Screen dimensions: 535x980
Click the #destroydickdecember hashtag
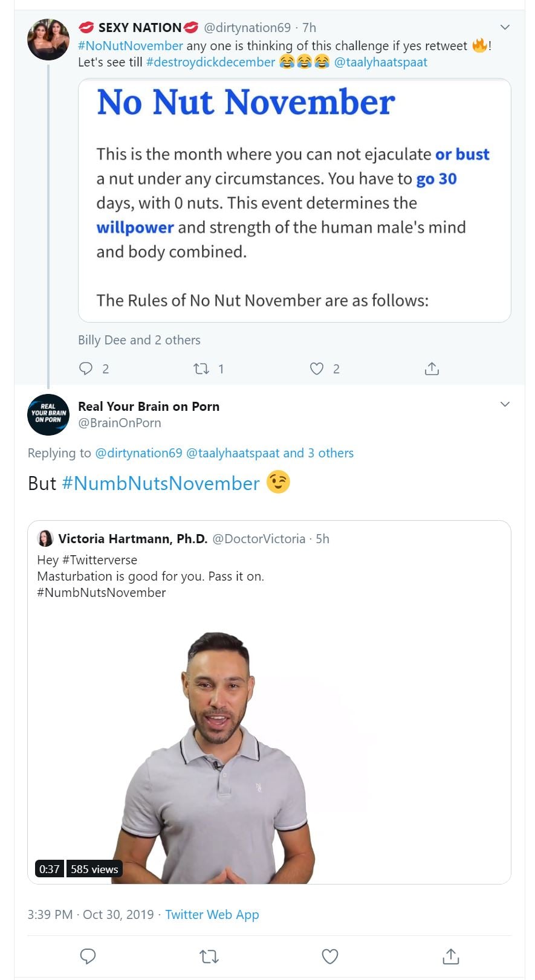click(210, 62)
